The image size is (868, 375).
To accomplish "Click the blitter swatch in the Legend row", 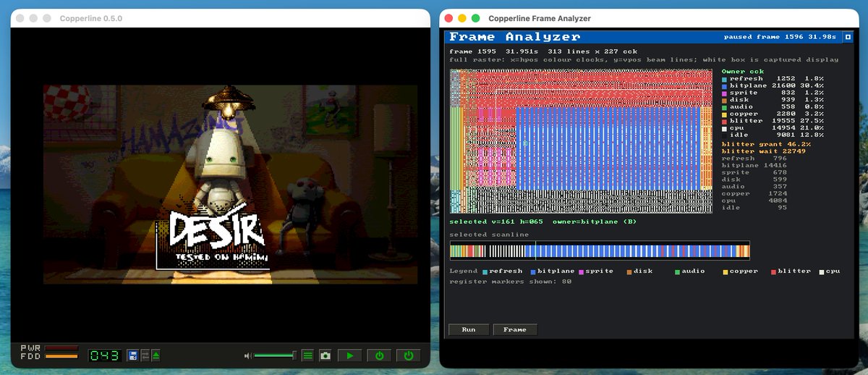I will pos(774,271).
